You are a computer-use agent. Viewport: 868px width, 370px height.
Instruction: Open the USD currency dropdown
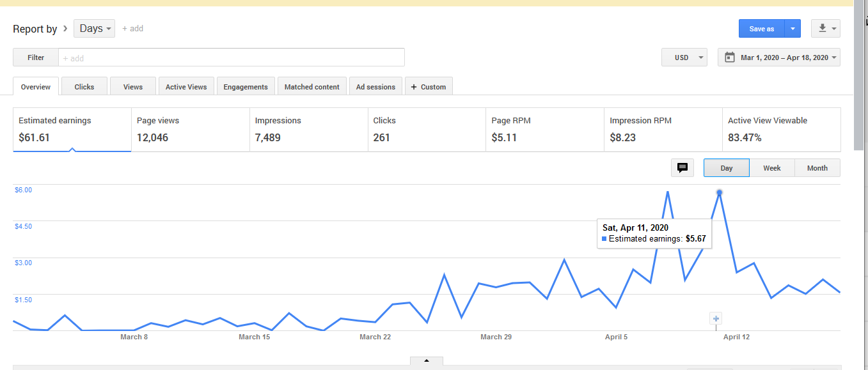click(x=684, y=58)
